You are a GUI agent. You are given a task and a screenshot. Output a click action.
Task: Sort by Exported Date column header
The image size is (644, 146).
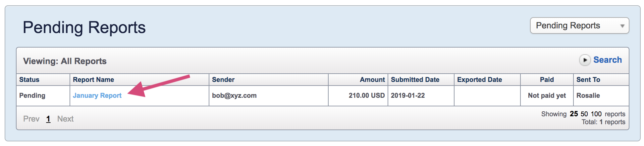(x=479, y=80)
